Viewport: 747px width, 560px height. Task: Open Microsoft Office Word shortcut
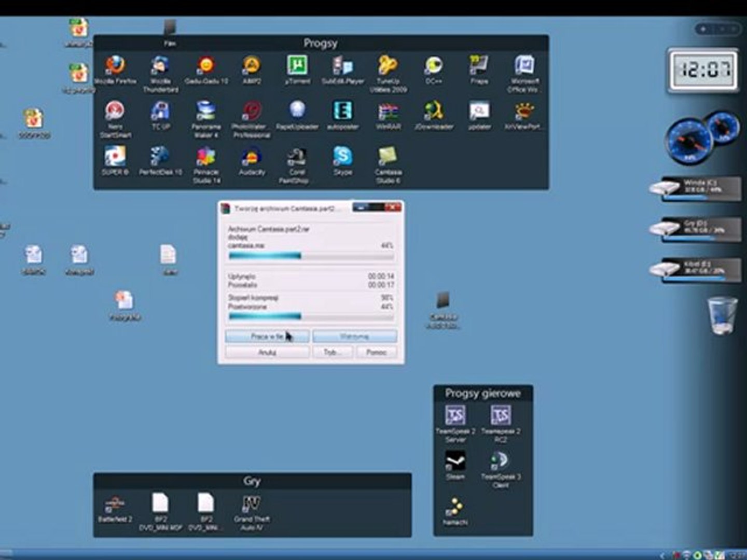click(x=524, y=74)
